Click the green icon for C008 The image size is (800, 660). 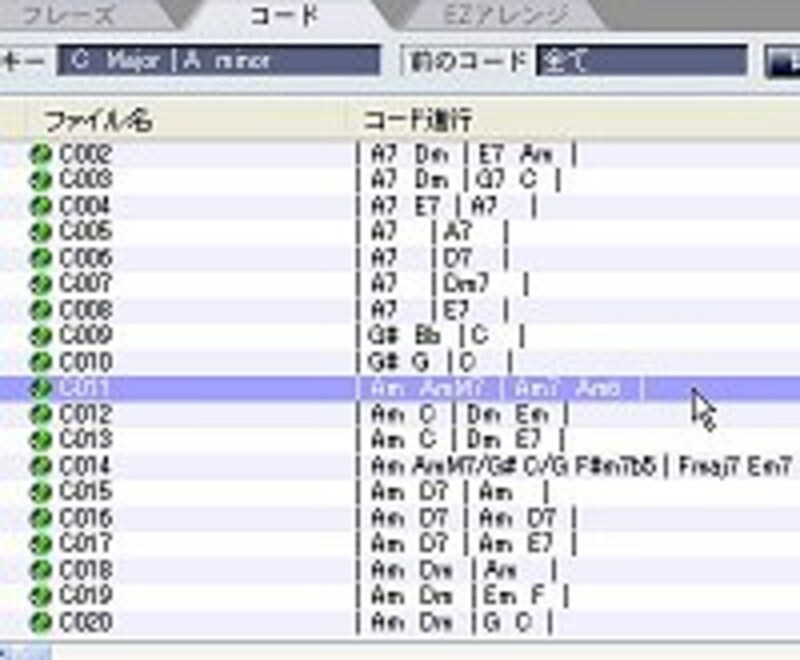pos(40,310)
